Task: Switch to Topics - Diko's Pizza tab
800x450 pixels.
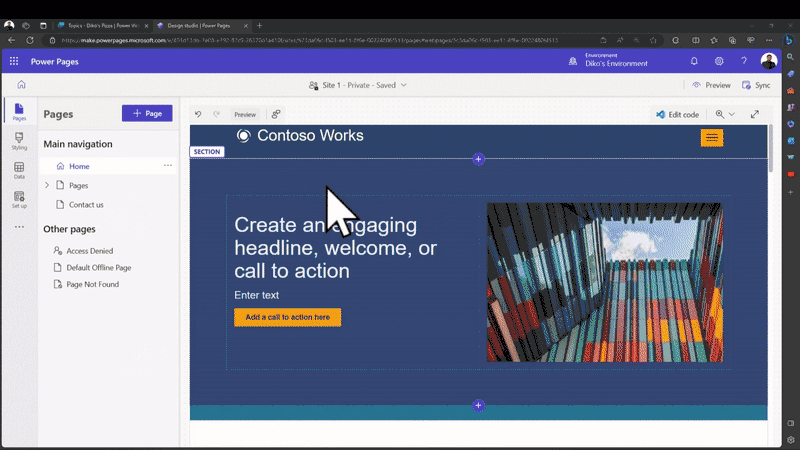Action: [103, 26]
